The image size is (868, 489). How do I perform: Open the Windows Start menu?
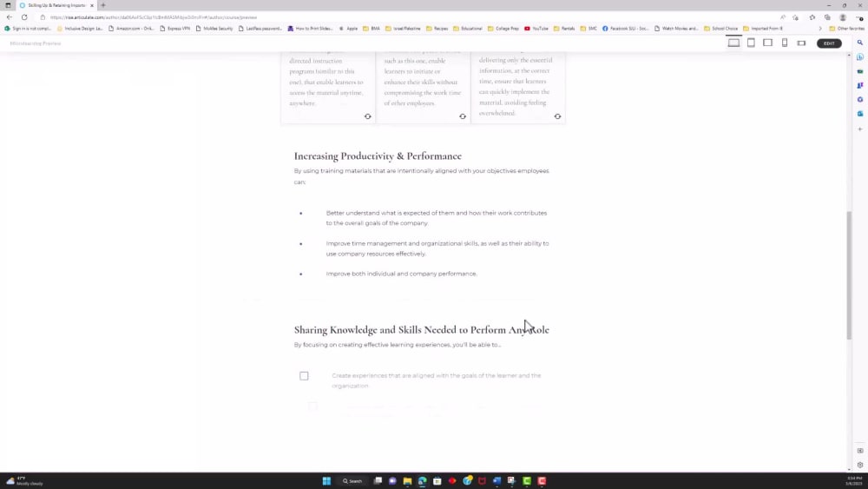click(326, 480)
